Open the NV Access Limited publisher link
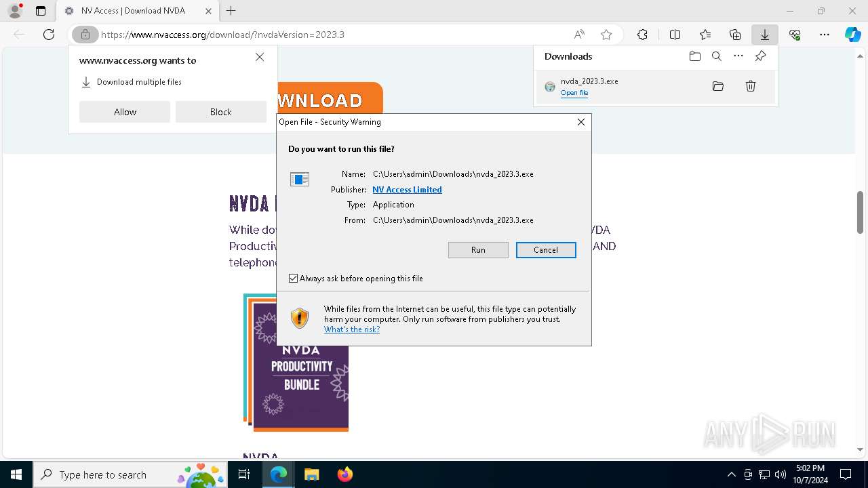The image size is (868, 488). pyautogui.click(x=407, y=190)
